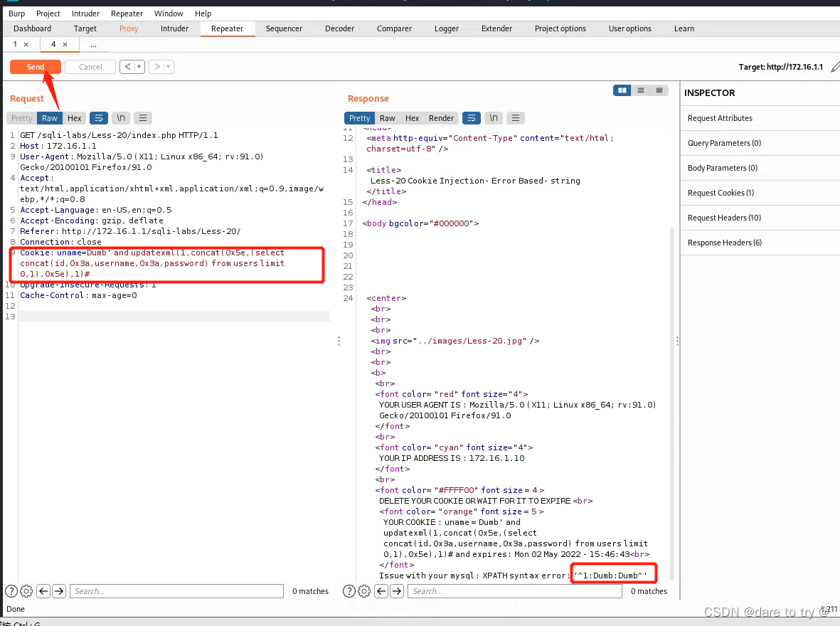This screenshot has height=626, width=840.
Task: Switch to Logger tab
Action: (446, 29)
